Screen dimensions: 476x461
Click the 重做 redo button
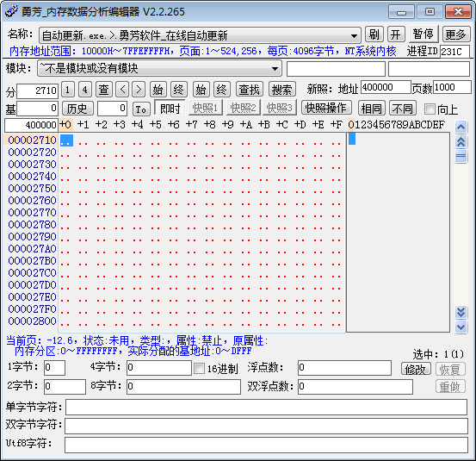click(450, 387)
